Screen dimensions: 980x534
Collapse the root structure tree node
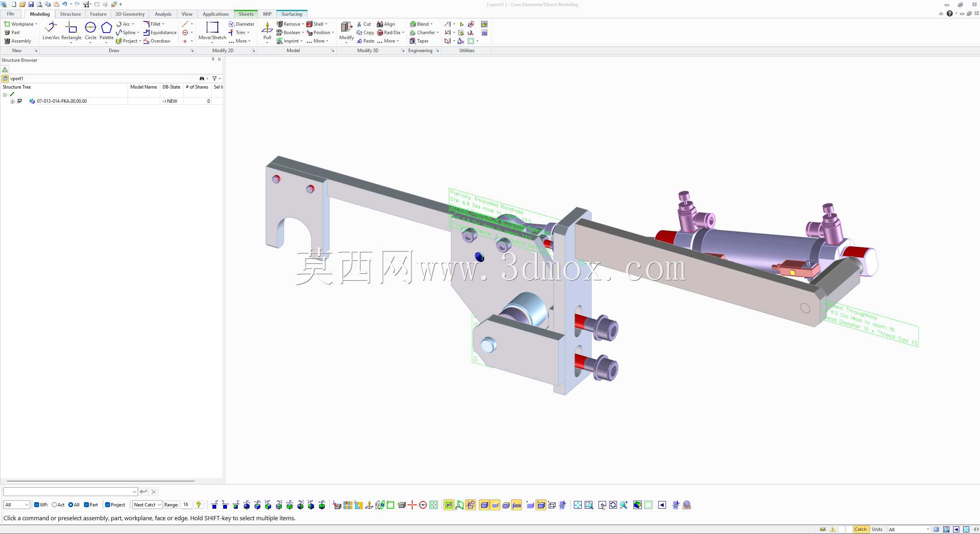click(x=5, y=95)
